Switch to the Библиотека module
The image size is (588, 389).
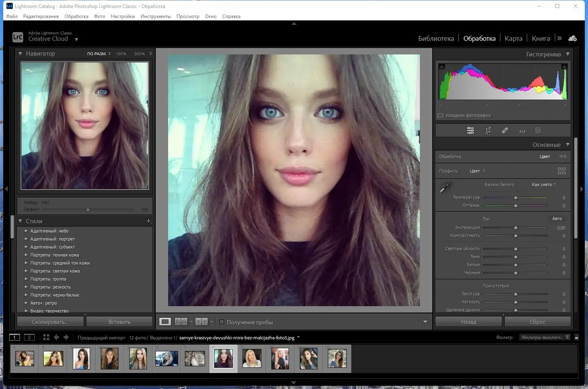436,38
